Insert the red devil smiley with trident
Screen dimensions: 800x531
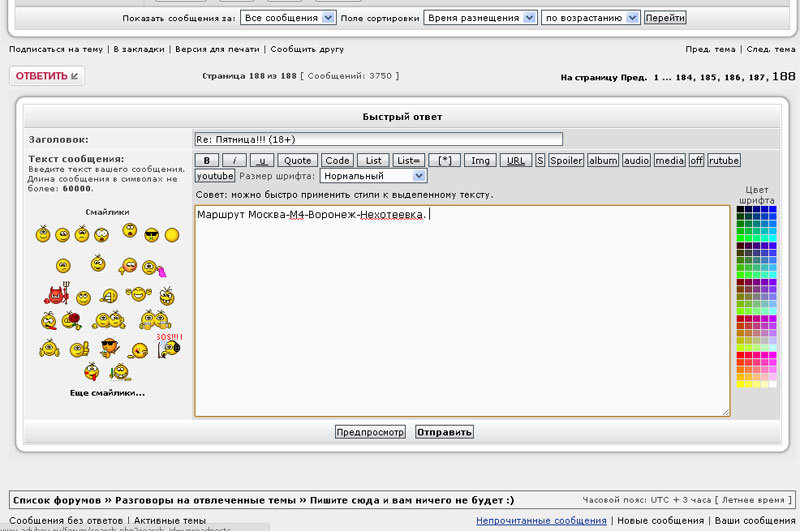[x=55, y=294]
